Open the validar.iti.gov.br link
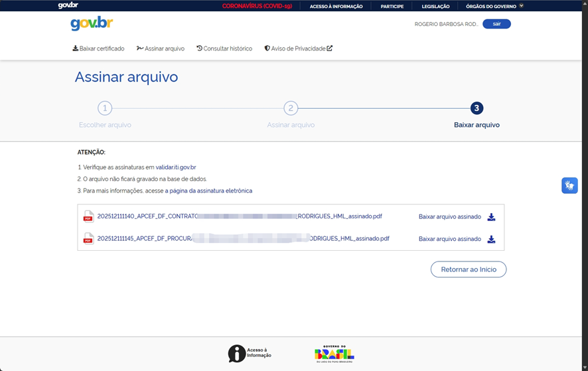This screenshot has width=588, height=371. click(x=176, y=167)
